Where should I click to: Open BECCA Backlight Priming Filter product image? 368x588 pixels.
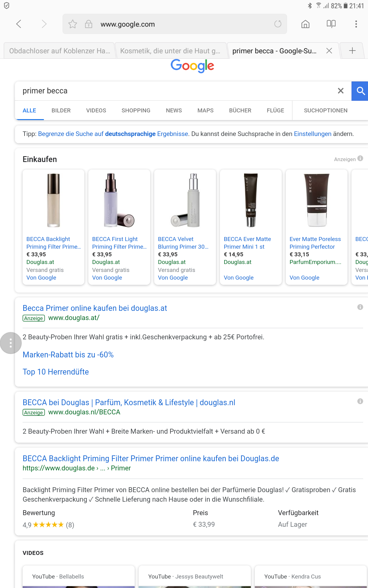(x=53, y=201)
